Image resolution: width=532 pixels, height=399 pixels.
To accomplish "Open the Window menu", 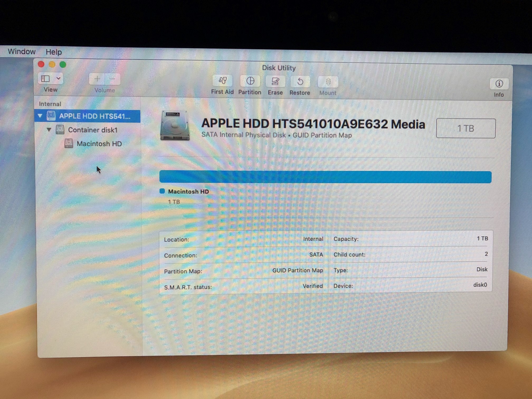I will (x=22, y=51).
